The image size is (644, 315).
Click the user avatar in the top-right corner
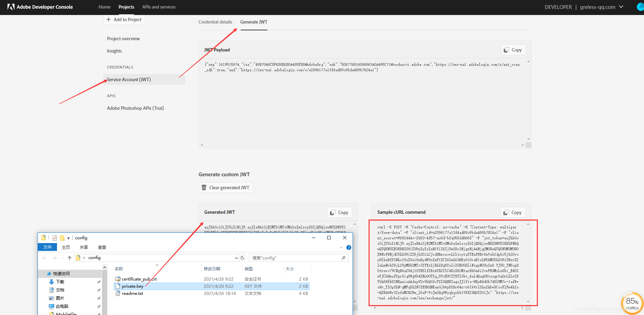click(x=640, y=7)
